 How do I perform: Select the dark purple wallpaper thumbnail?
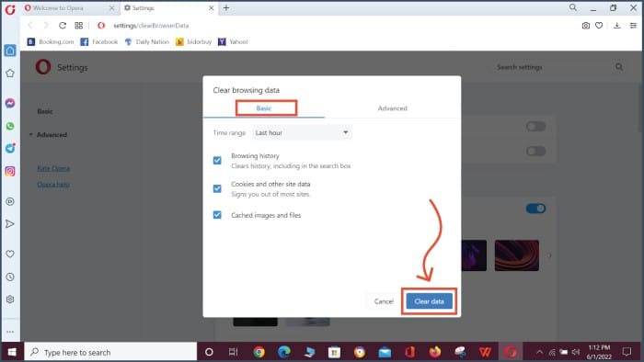pyautogui.click(x=474, y=255)
